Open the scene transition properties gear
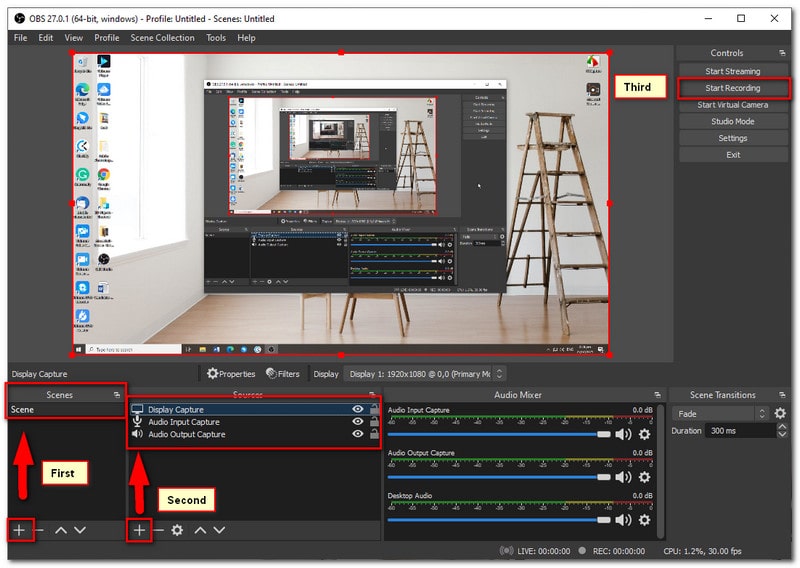Screen dimensions: 800x568 780,414
